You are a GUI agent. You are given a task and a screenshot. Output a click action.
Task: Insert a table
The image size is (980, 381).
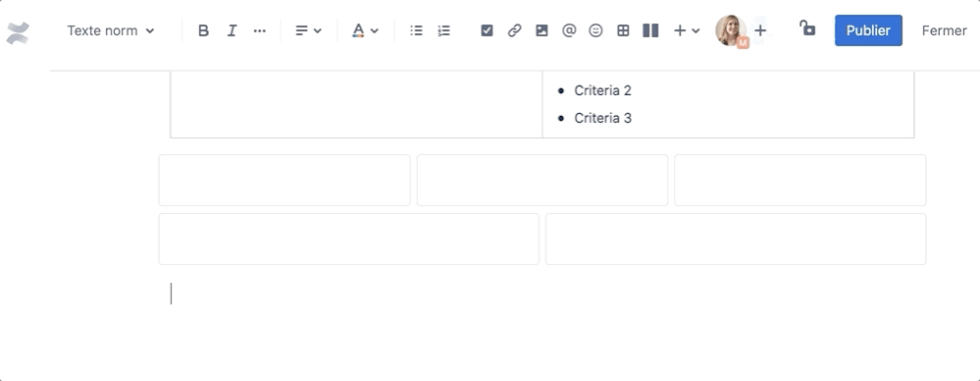(x=623, y=30)
